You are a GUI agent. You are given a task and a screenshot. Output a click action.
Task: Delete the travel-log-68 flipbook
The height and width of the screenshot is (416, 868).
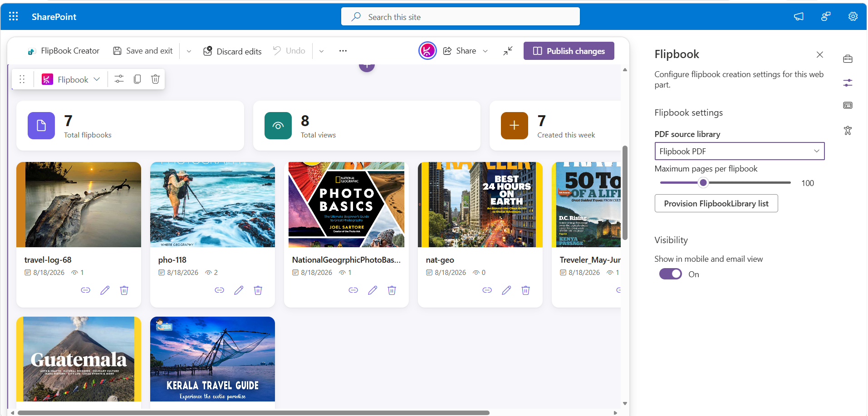click(124, 290)
